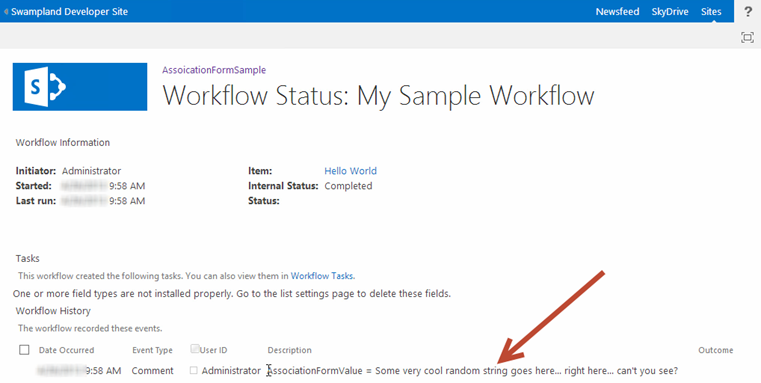Click the AssociationFormValue description text
Viewport: 761px width, 383px height.
[x=472, y=371]
